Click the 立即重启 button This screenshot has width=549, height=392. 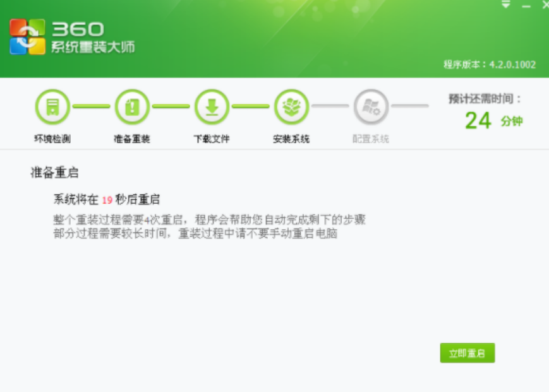(x=468, y=353)
